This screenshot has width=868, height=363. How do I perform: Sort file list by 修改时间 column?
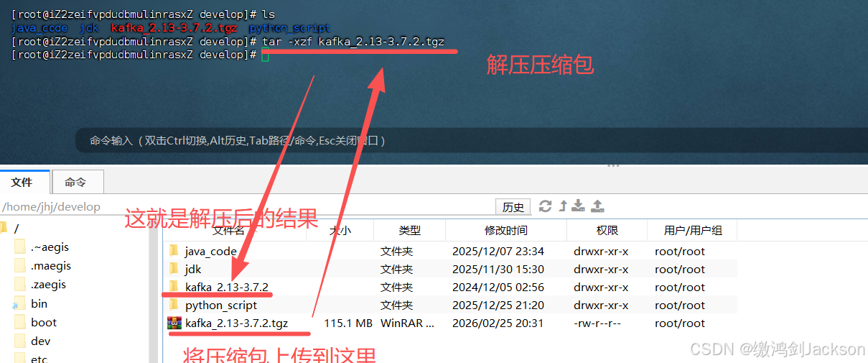click(x=506, y=230)
